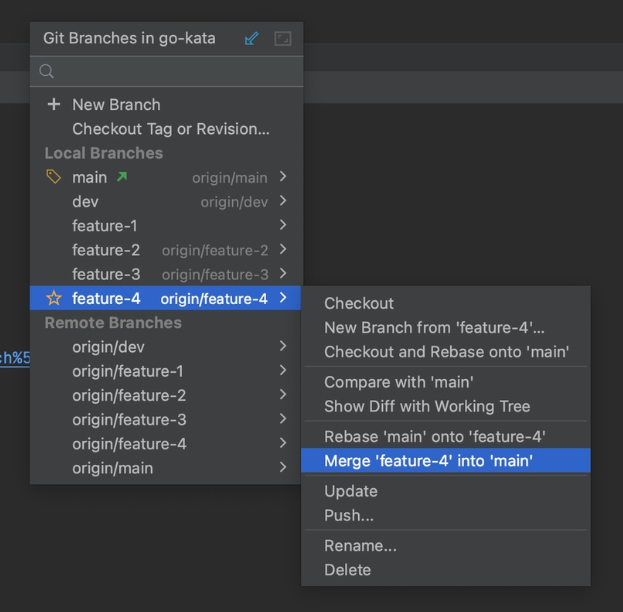This screenshot has height=612, width=623.
Task: Select Rebase 'main' onto 'feature-4'
Action: [x=434, y=436]
